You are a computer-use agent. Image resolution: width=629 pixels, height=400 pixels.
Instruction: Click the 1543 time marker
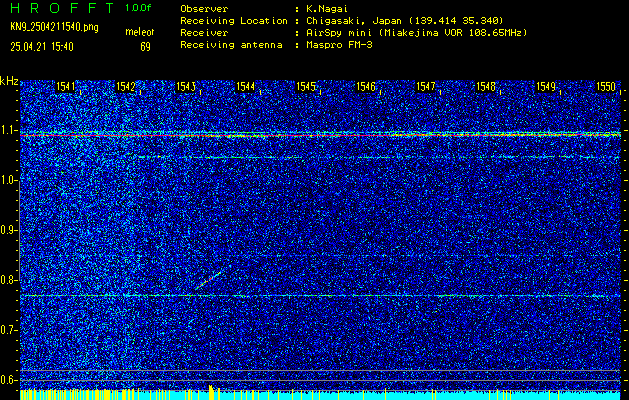(x=186, y=87)
